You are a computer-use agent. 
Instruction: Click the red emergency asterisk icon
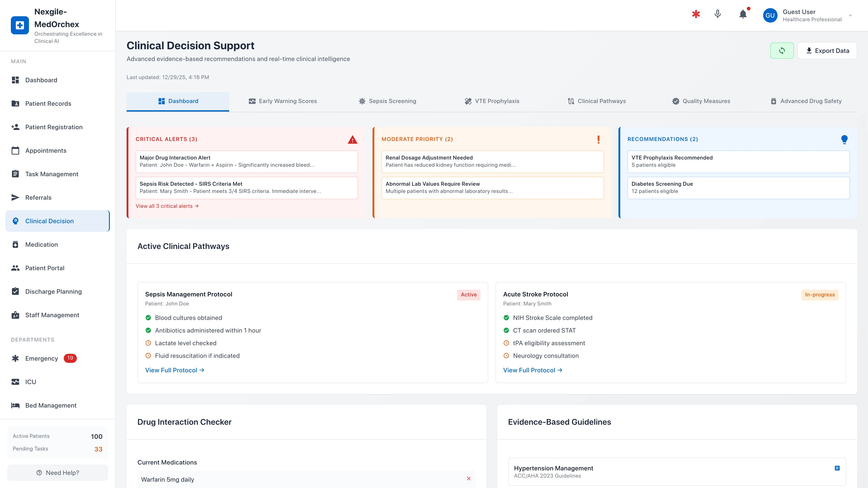click(x=696, y=14)
